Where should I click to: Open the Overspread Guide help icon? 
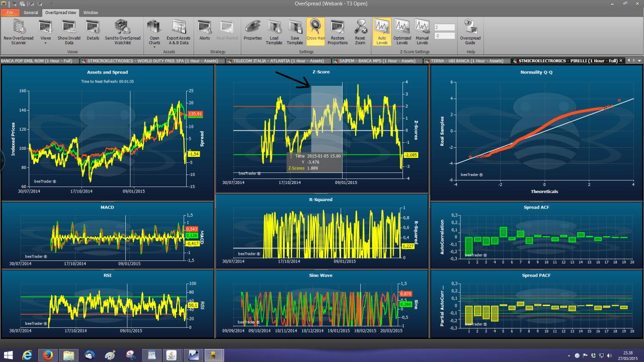pyautogui.click(x=470, y=32)
